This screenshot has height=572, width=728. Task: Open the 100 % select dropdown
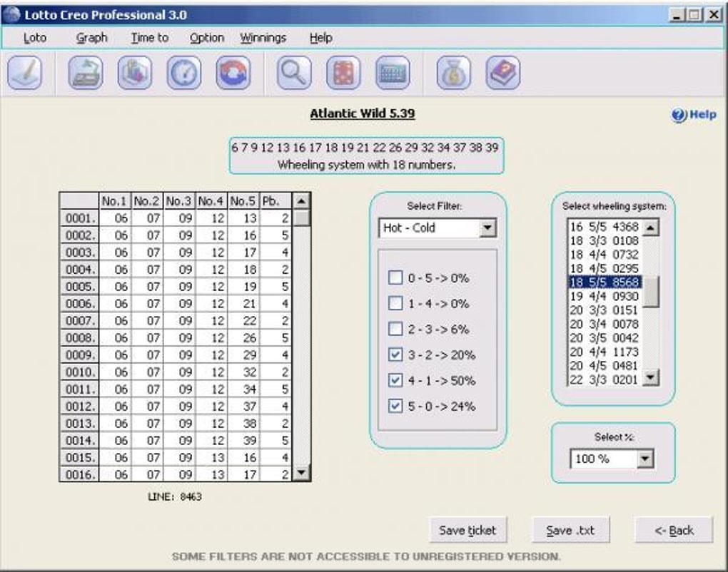tap(644, 459)
